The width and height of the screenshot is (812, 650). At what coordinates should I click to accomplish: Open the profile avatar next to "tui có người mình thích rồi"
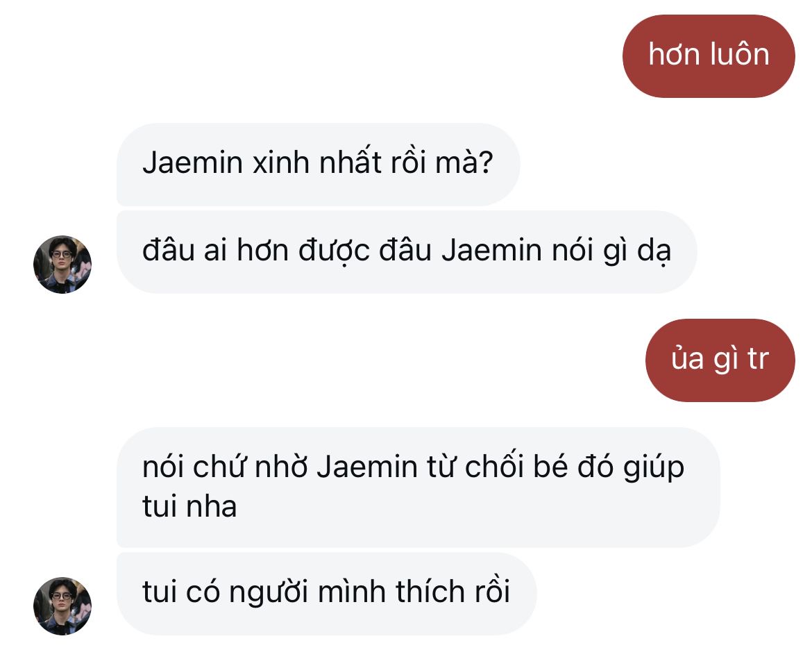(x=62, y=606)
